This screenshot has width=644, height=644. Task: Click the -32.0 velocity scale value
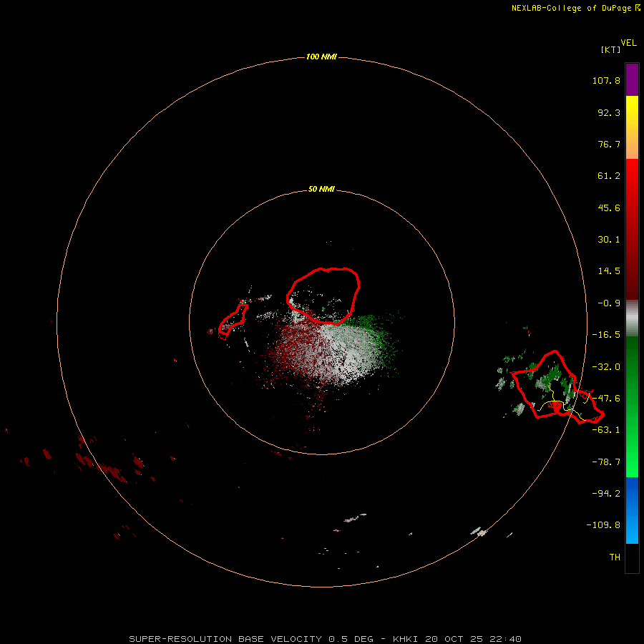pyautogui.click(x=606, y=367)
